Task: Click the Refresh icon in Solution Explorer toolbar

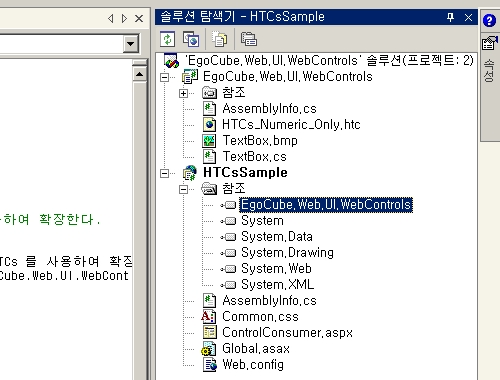Action: (167, 39)
